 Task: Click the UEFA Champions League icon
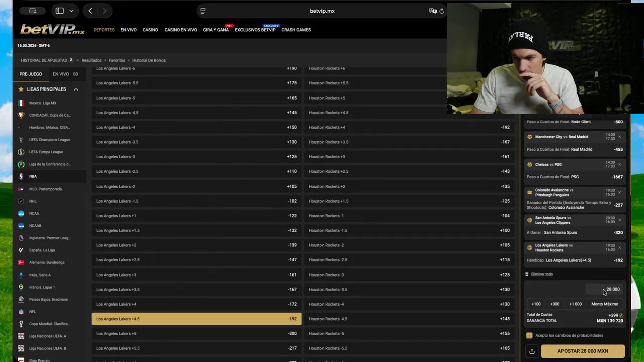pyautogui.click(x=21, y=140)
